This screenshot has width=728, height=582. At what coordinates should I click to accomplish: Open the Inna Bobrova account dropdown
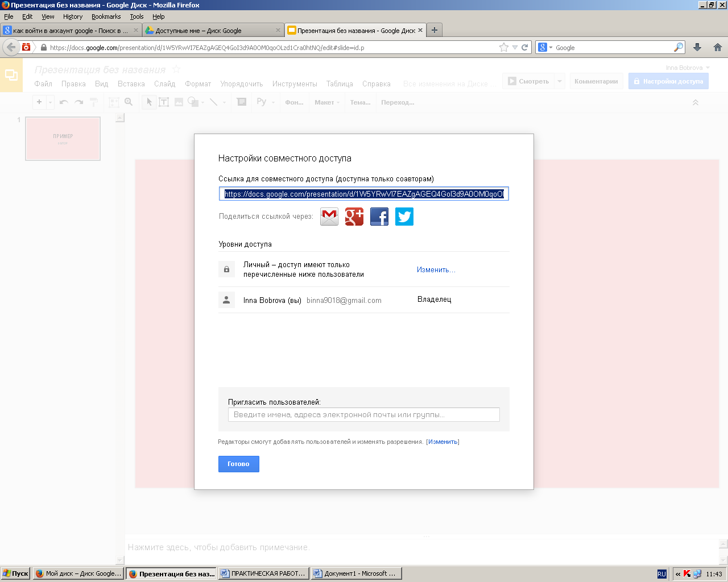(688, 68)
